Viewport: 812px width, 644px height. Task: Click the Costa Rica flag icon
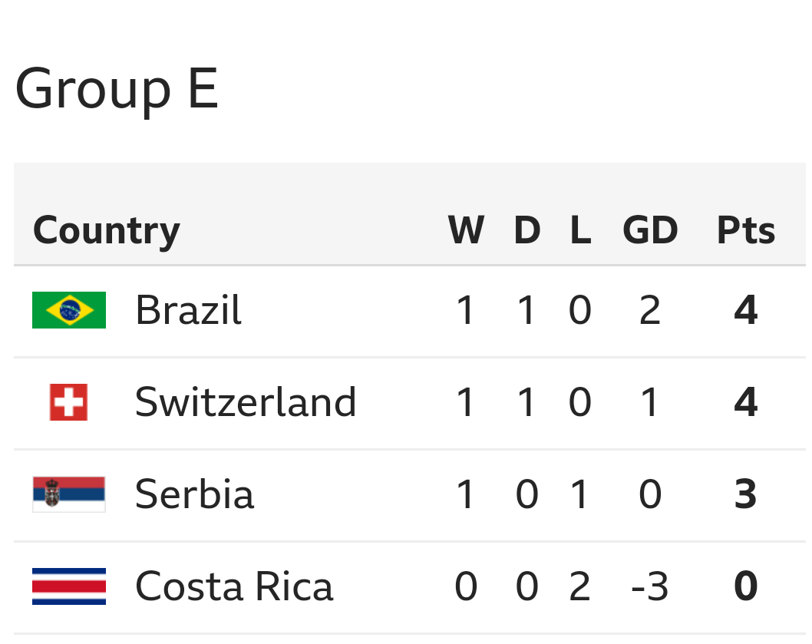click(x=69, y=586)
